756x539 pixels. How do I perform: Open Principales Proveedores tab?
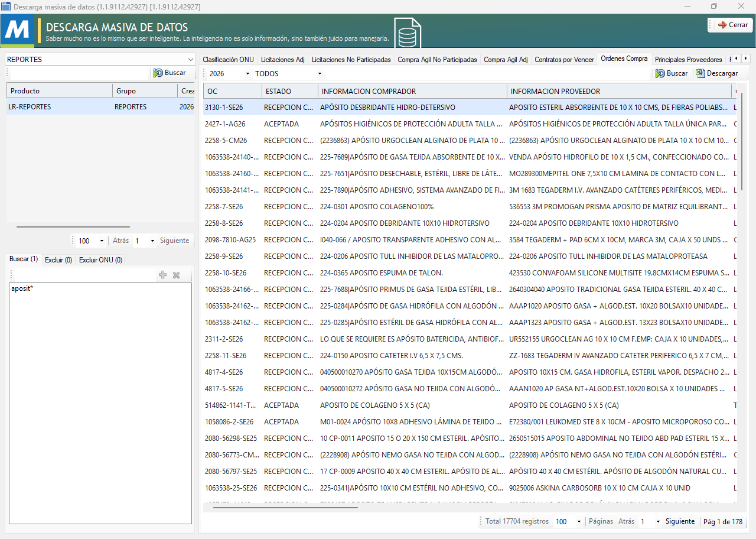[688, 59]
